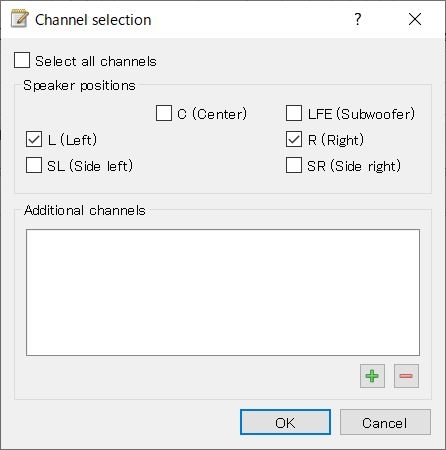Confirm with the OK button
446x450 pixels.
click(x=285, y=422)
